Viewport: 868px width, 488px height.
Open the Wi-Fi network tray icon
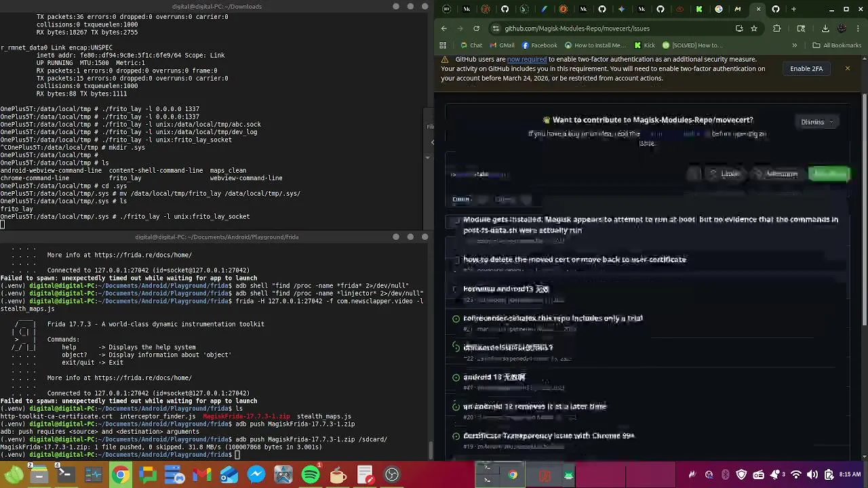coord(796,475)
